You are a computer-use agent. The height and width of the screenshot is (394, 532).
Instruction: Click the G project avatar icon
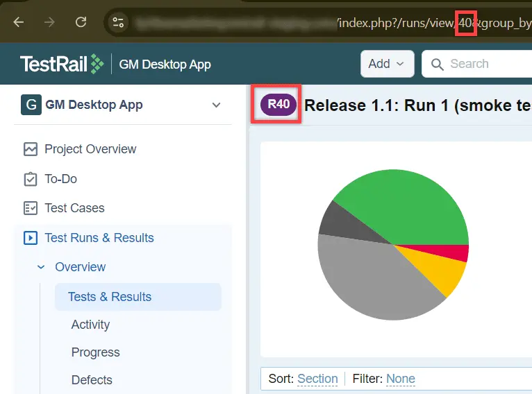tap(31, 105)
